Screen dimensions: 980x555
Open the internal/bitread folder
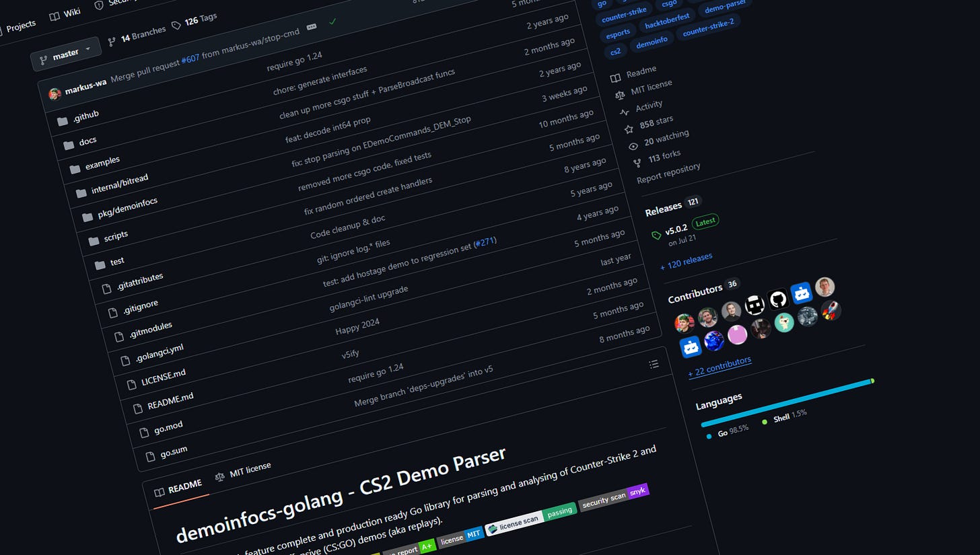coord(119,184)
